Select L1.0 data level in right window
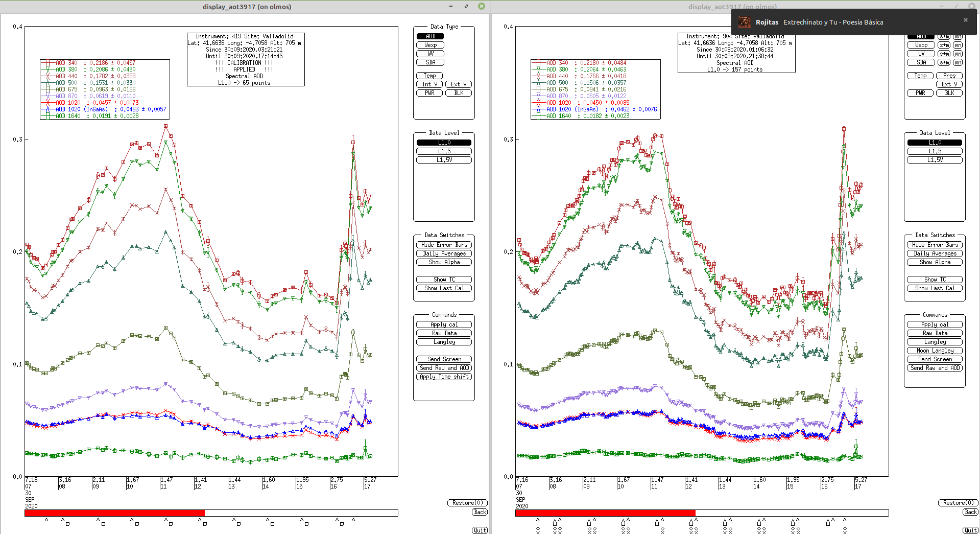Image resolution: width=980 pixels, height=534 pixels. pos(935,143)
